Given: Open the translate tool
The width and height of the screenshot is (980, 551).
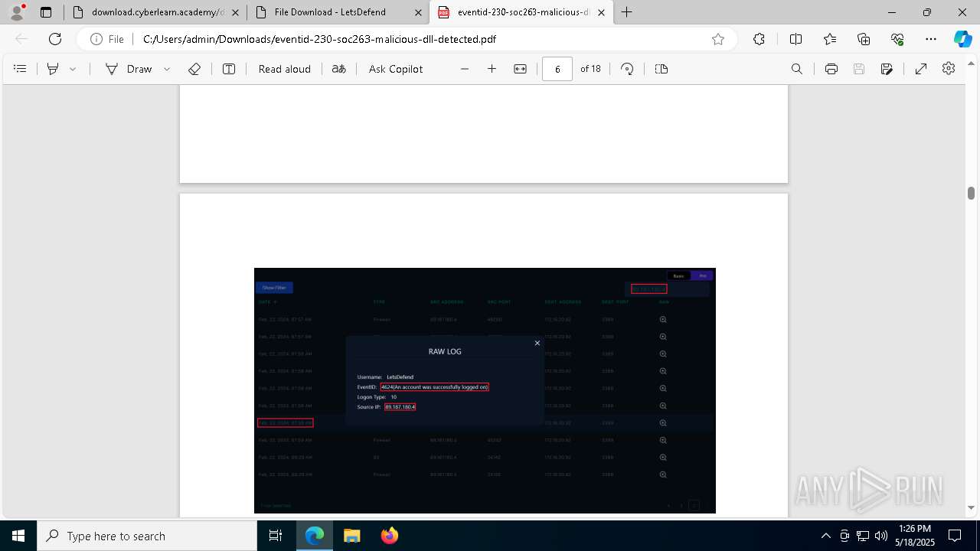Looking at the screenshot, I should tap(338, 69).
